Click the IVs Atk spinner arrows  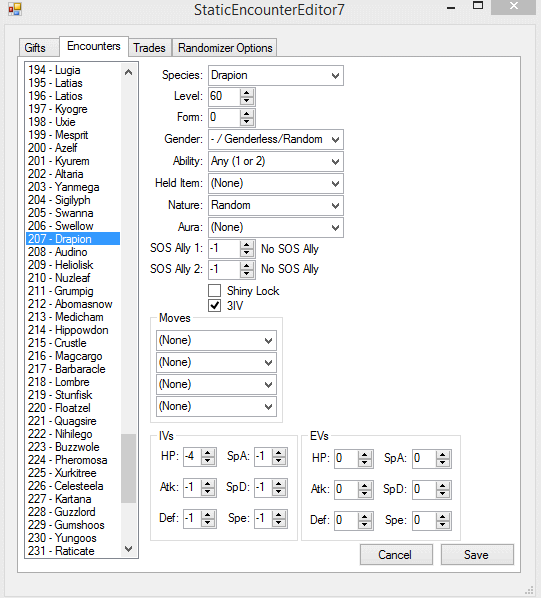point(208,488)
